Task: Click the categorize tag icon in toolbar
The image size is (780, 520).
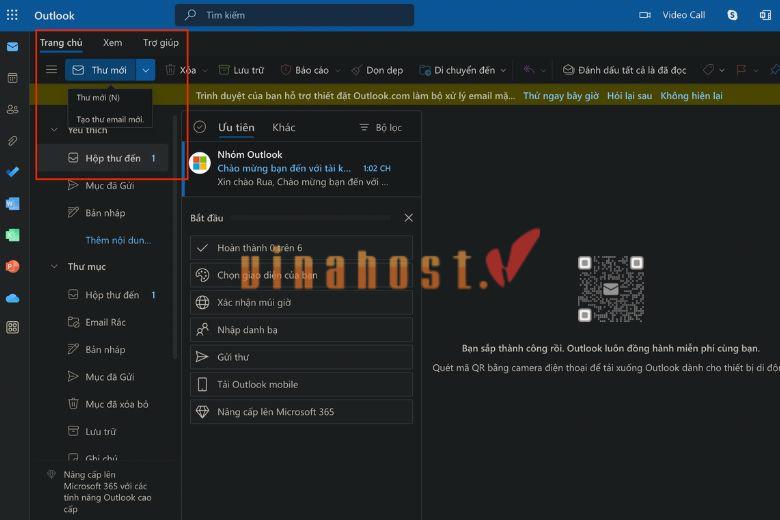Action: pyautogui.click(x=708, y=70)
